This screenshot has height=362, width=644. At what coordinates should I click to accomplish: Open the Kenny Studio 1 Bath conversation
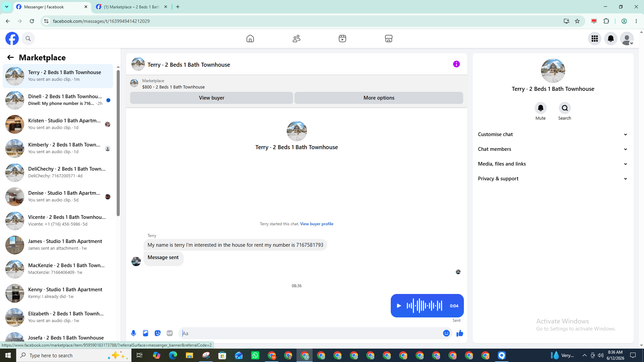point(58,293)
